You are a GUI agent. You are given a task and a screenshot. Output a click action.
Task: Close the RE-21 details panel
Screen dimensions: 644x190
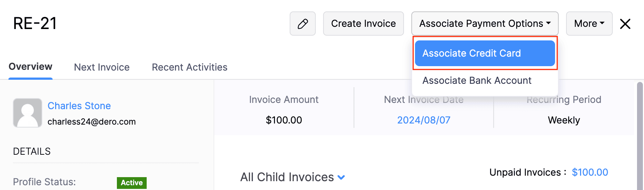(x=625, y=24)
